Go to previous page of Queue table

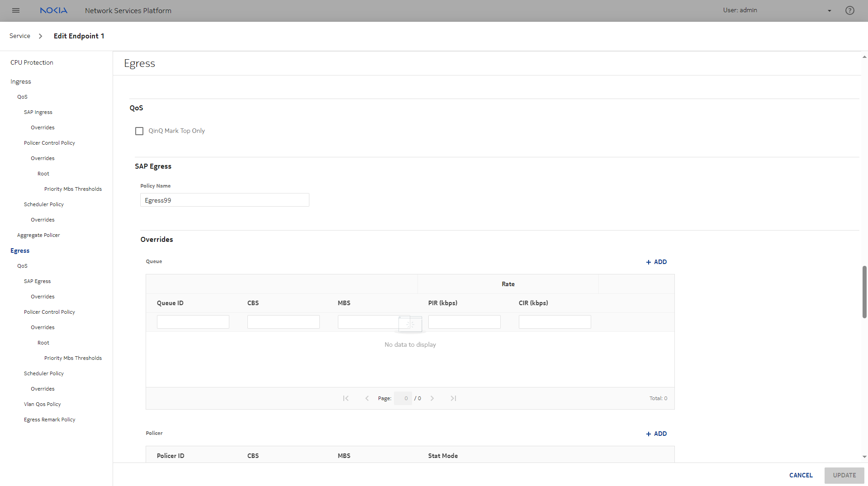coord(367,398)
